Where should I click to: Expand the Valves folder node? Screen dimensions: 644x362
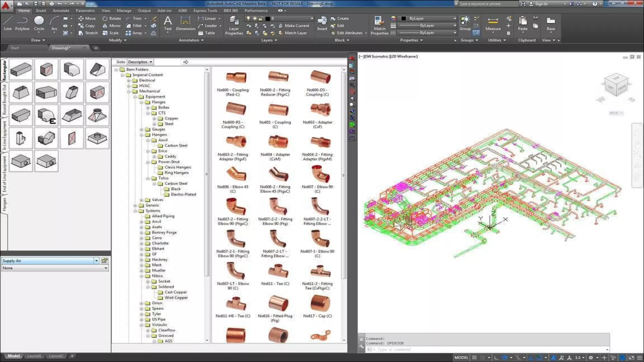click(142, 200)
